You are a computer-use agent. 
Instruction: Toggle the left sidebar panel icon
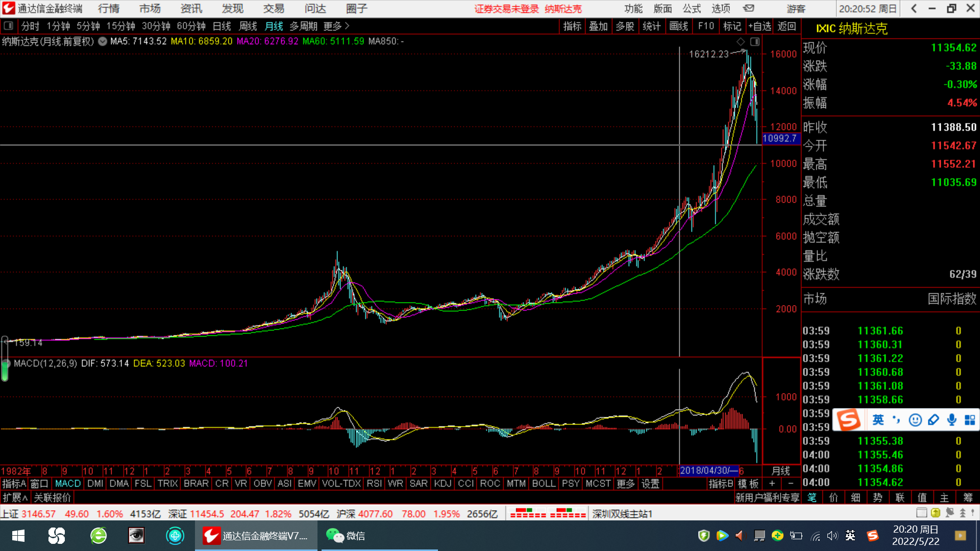click(8, 26)
